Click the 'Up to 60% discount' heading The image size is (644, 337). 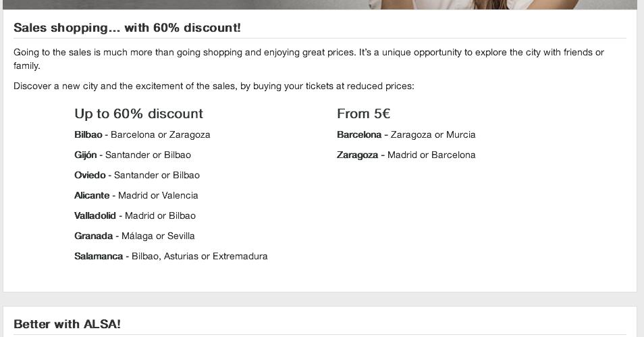[x=139, y=113]
